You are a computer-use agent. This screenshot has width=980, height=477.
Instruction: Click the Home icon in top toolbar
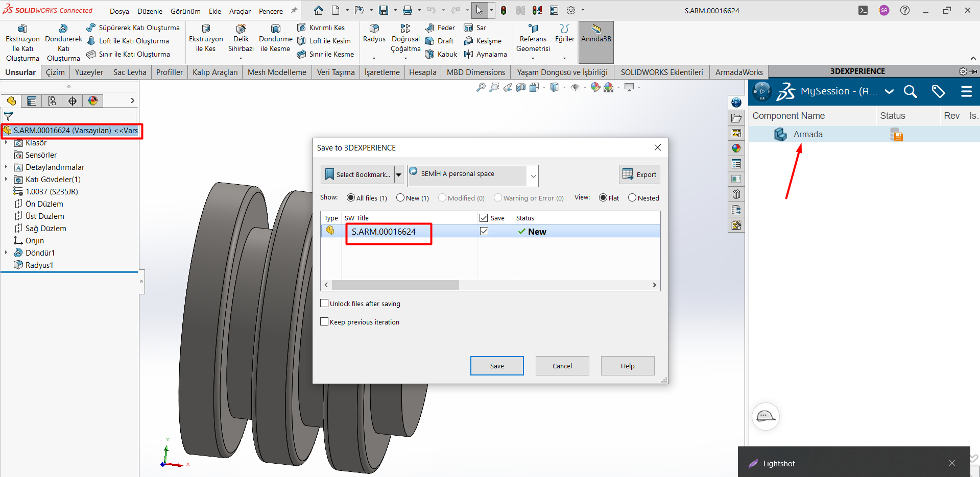click(x=319, y=10)
